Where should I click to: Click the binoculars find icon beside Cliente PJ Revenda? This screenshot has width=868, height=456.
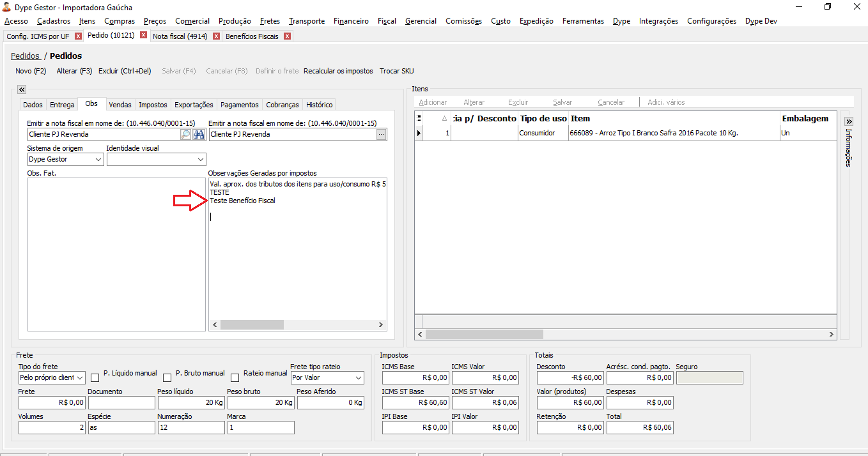coord(199,134)
